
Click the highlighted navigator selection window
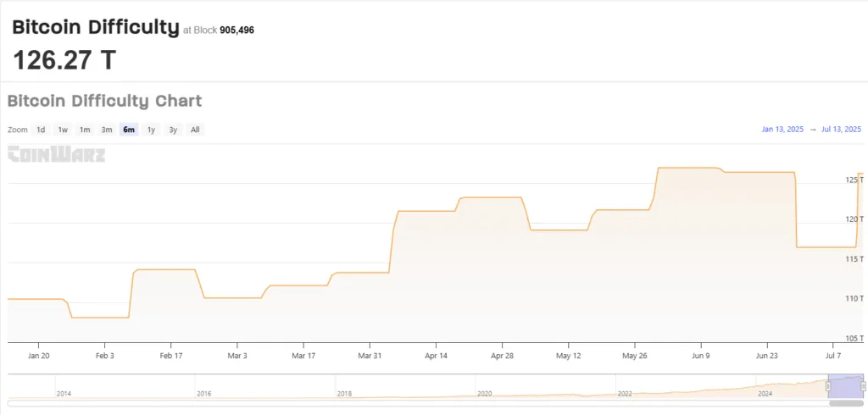tap(845, 385)
